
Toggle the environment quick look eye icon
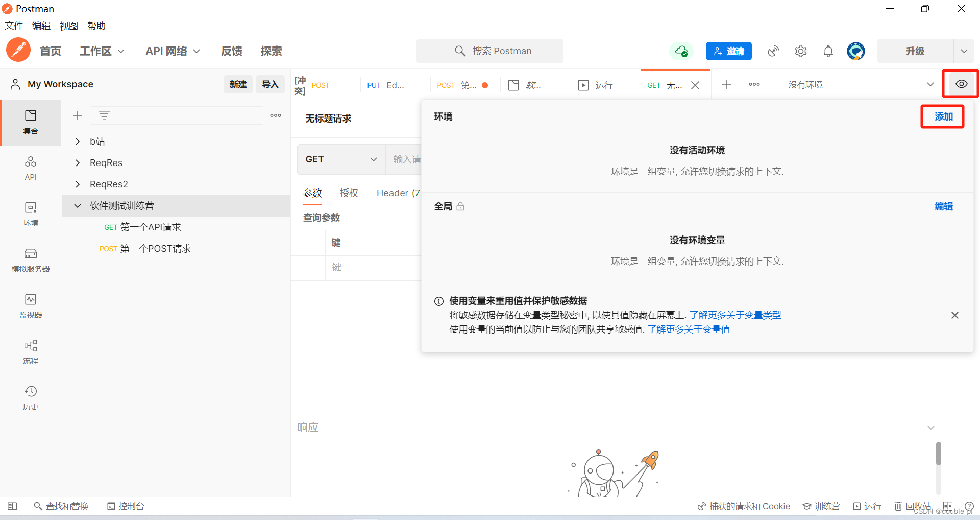tap(961, 84)
